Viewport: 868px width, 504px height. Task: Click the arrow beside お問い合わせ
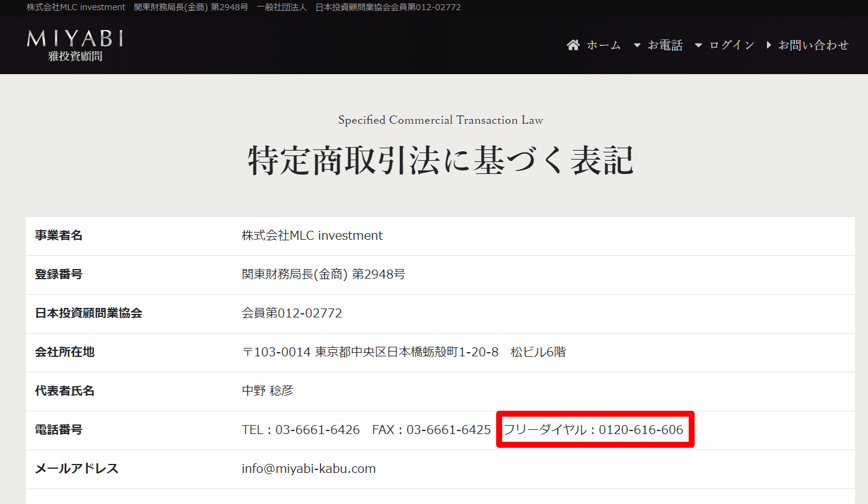(x=769, y=45)
